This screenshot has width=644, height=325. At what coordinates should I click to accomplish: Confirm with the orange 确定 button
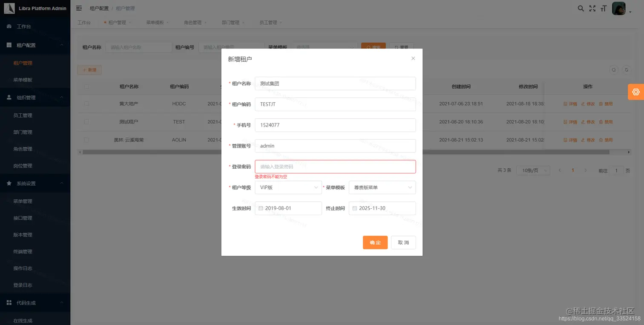click(x=375, y=242)
